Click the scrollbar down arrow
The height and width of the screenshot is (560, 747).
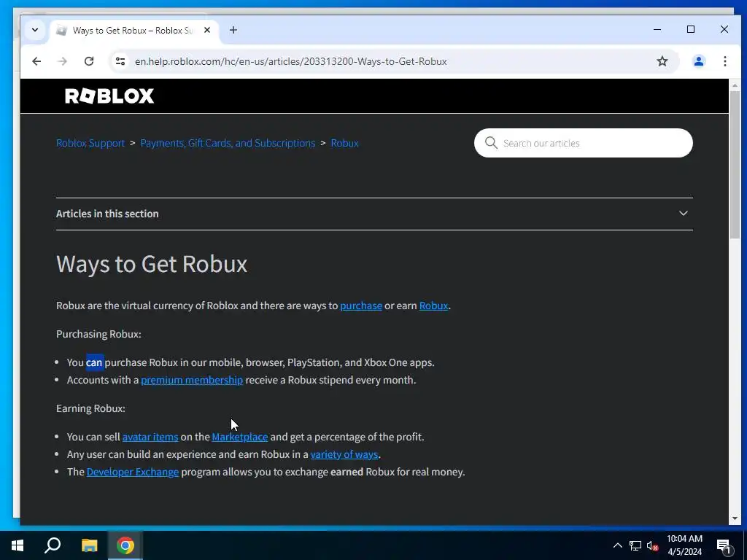tap(735, 518)
